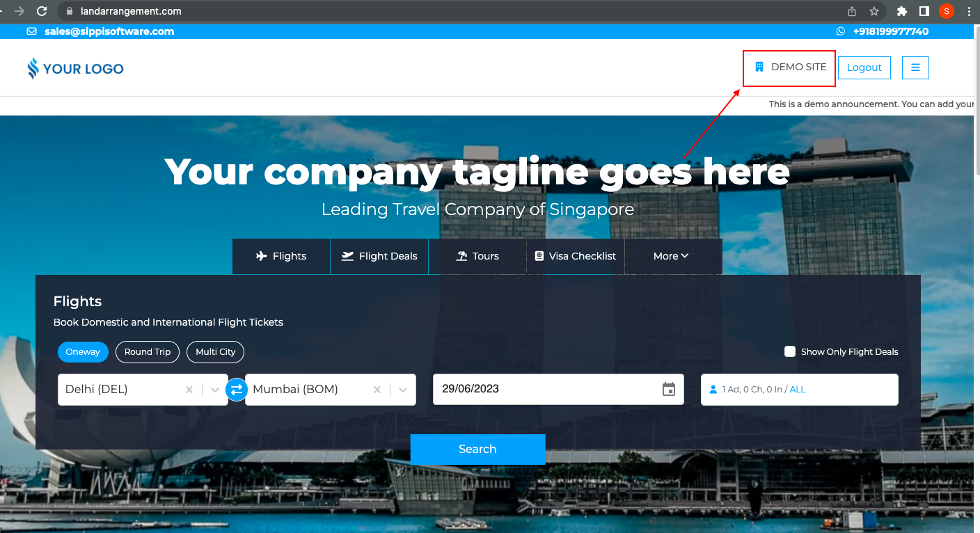The width and height of the screenshot is (980, 533).
Task: Click the YOUR LOGO image
Action: click(x=76, y=68)
